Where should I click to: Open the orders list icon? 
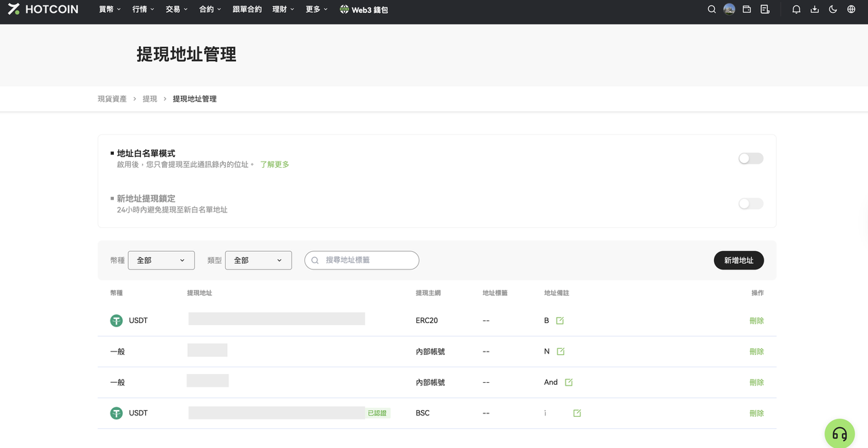(x=765, y=10)
